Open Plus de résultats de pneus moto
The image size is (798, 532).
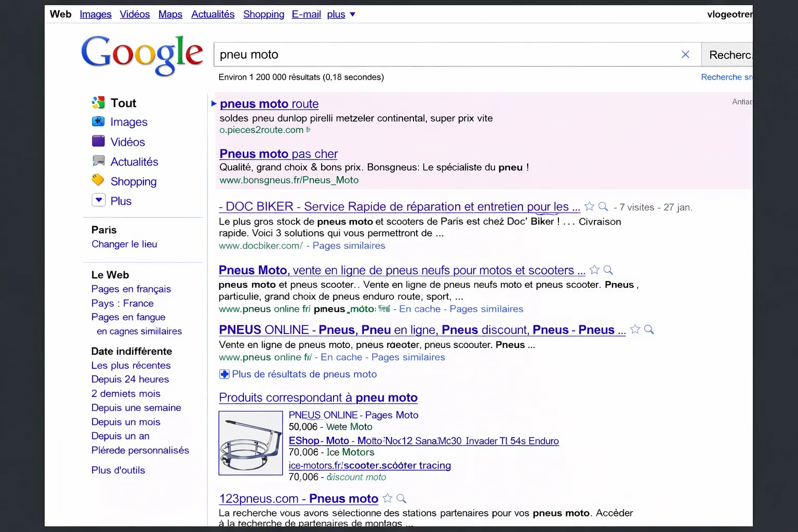[304, 374]
